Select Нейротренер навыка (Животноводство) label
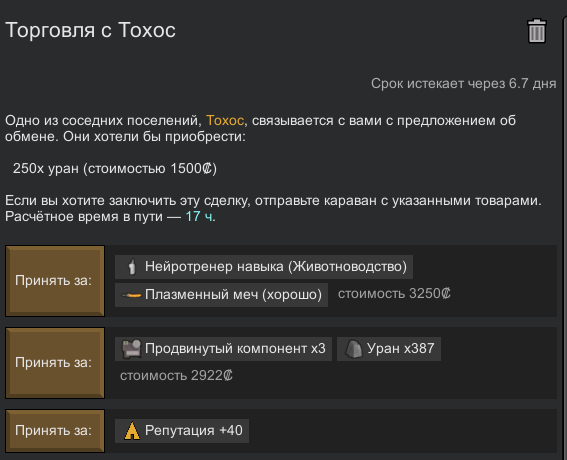This screenshot has height=460, width=567. (x=276, y=267)
